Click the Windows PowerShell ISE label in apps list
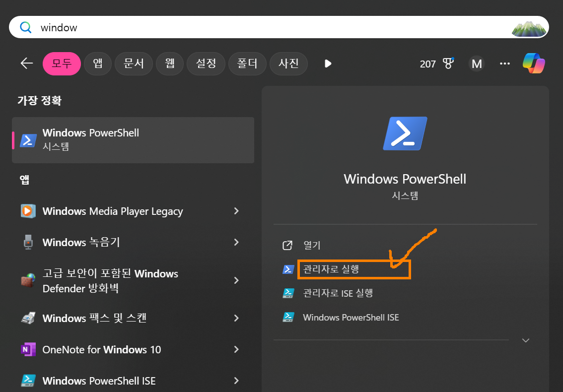 click(x=99, y=381)
